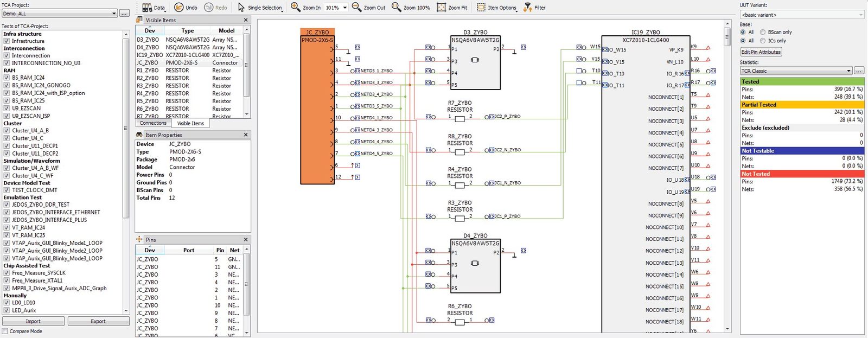This screenshot has height=338, width=868.
Task: Sort Pins table by Dev column
Action: coord(150,251)
